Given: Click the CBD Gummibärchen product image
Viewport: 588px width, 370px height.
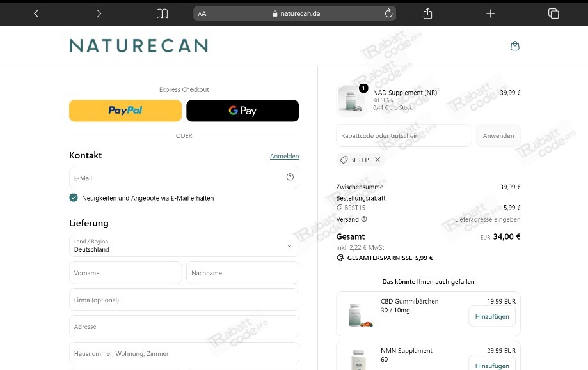Looking at the screenshot, I should click(x=359, y=314).
